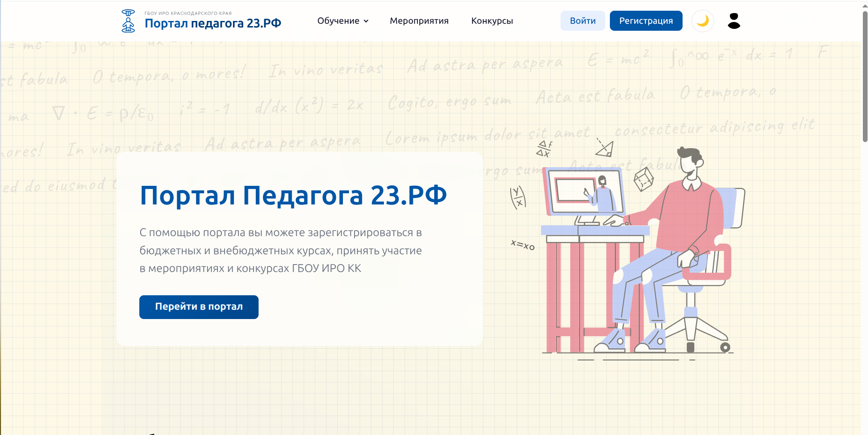Click the Регистрация button
The width and height of the screenshot is (868, 435).
[646, 21]
